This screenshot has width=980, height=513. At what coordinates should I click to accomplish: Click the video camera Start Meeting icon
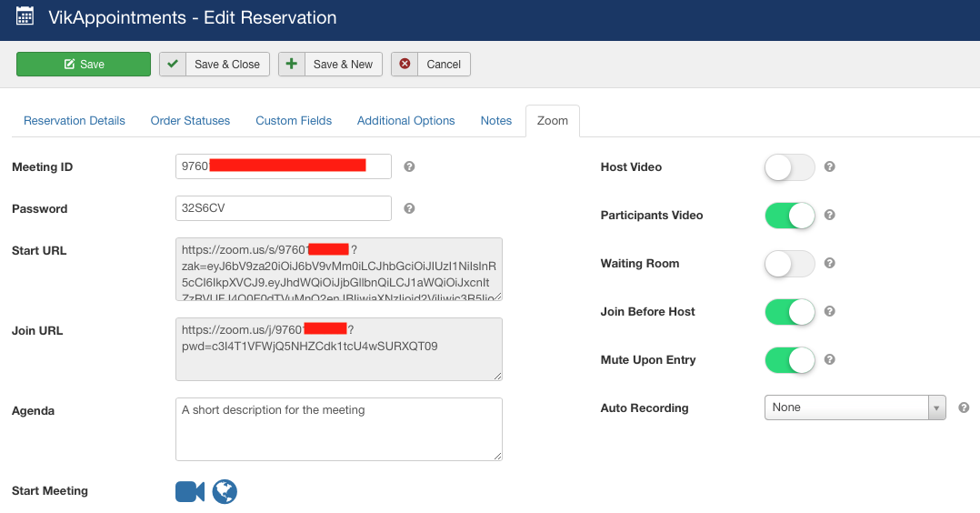click(189, 492)
